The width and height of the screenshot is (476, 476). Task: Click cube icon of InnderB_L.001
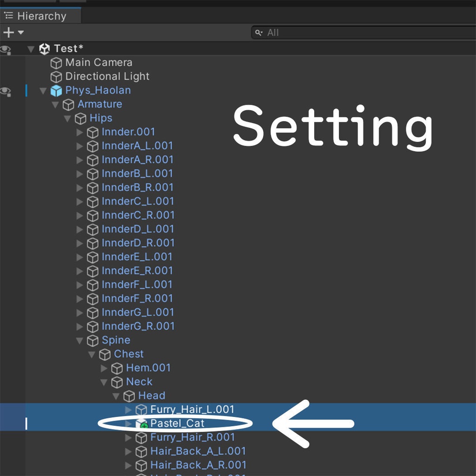93,174
